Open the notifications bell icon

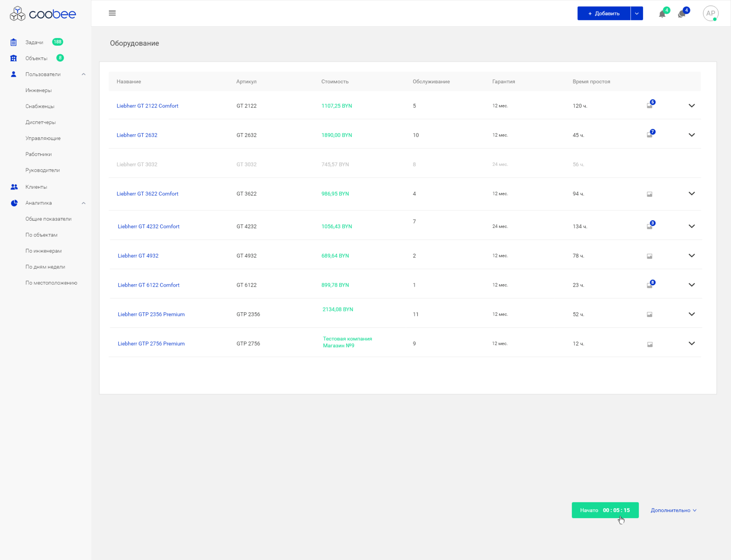662,14
